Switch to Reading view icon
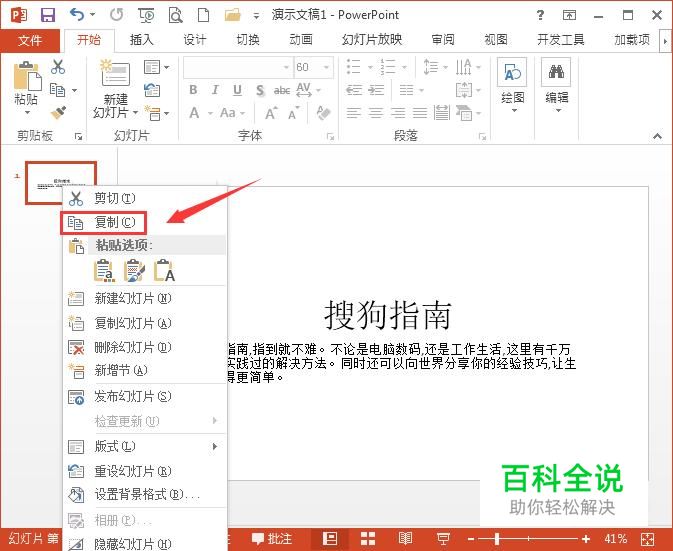The width and height of the screenshot is (673, 551). coord(405,539)
